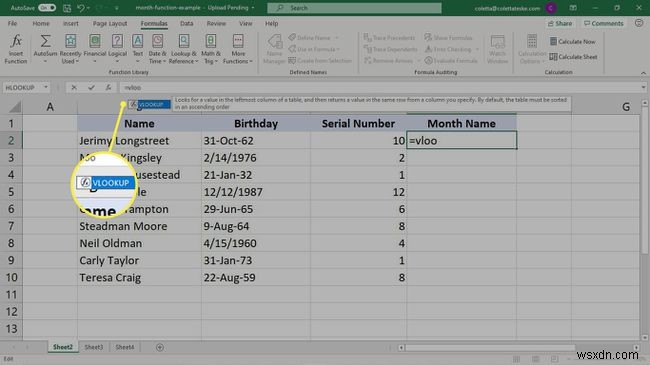Open the File tab
Viewport: 650px width, 365px height.
click(12, 24)
